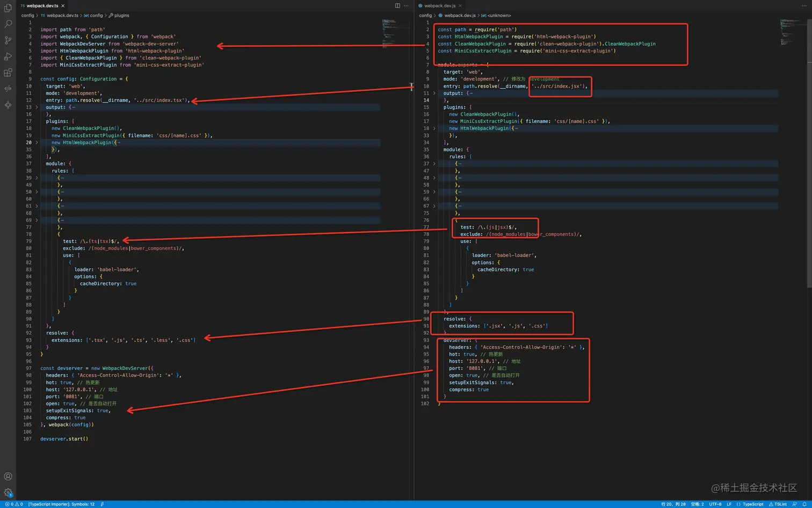Open the Explorer view in activity bar

[x=8, y=8]
